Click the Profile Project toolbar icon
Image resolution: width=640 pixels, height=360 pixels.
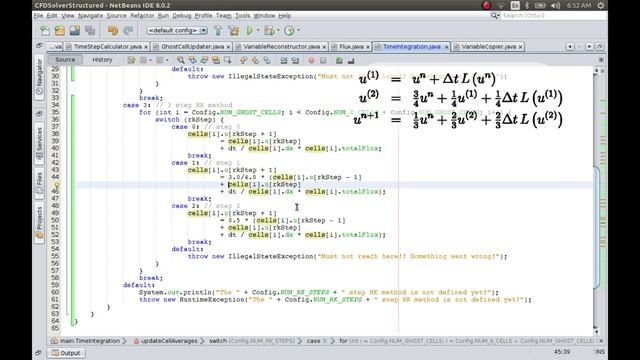point(289,31)
